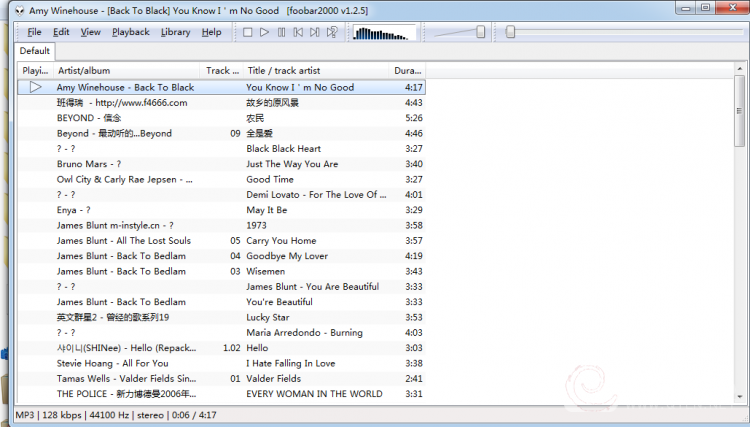Click the MP3 128 kbps status text
750x427 pixels.
click(49, 415)
